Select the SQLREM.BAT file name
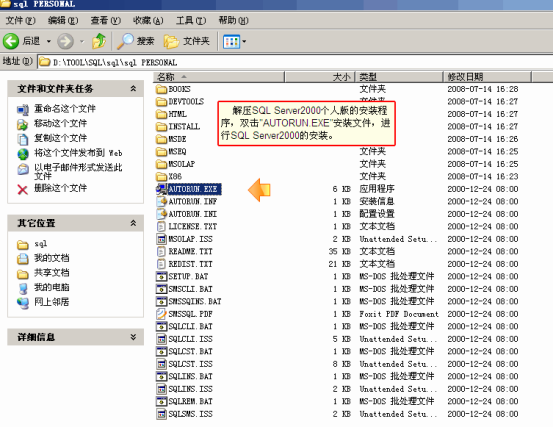The height and width of the screenshot is (427, 554). [190, 402]
